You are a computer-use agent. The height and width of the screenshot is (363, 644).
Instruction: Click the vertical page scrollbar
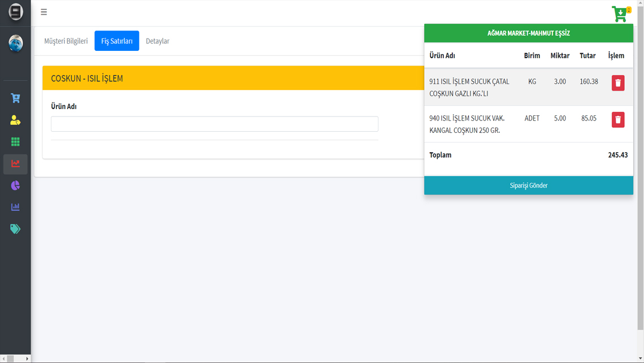point(640,170)
